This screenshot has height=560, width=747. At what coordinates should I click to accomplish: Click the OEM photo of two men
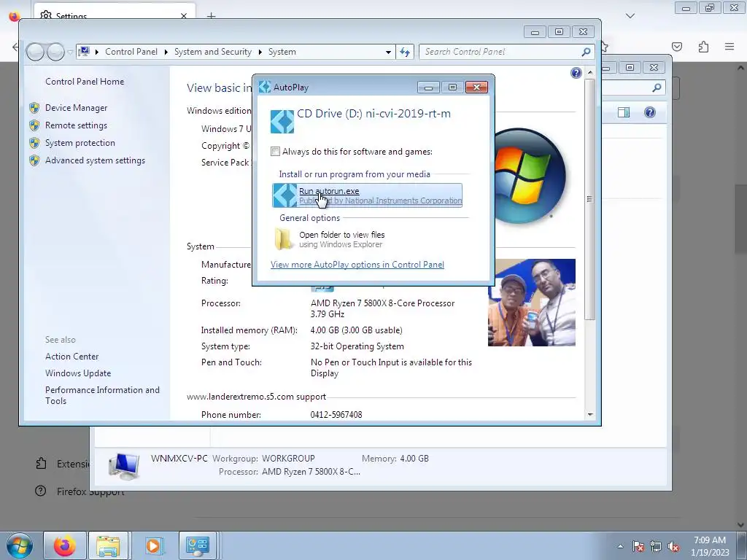532,303
